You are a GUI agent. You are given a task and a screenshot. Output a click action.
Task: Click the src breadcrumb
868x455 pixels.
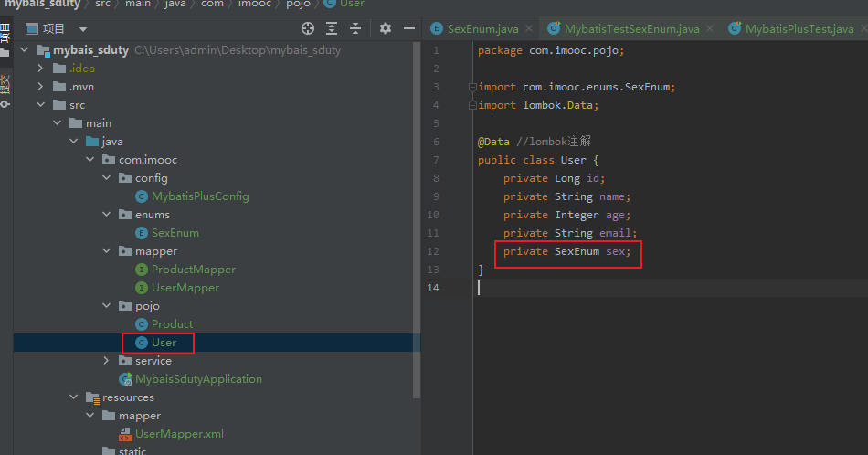click(x=103, y=4)
